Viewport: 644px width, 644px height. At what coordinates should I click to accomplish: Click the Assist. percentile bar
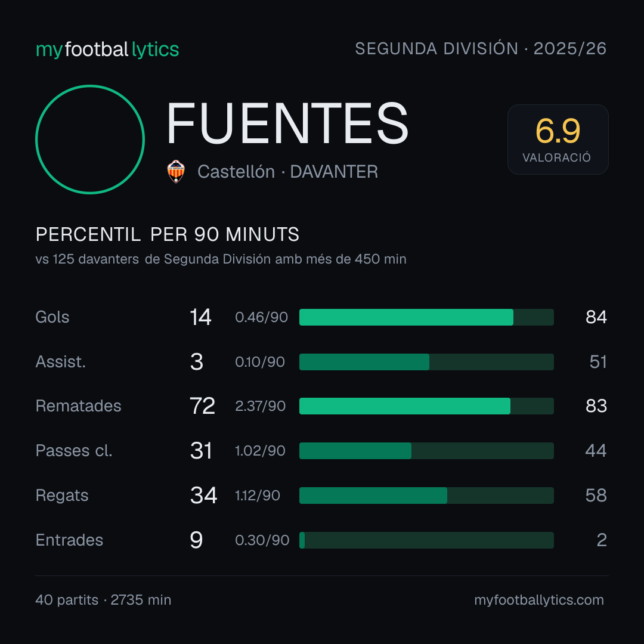click(426, 362)
